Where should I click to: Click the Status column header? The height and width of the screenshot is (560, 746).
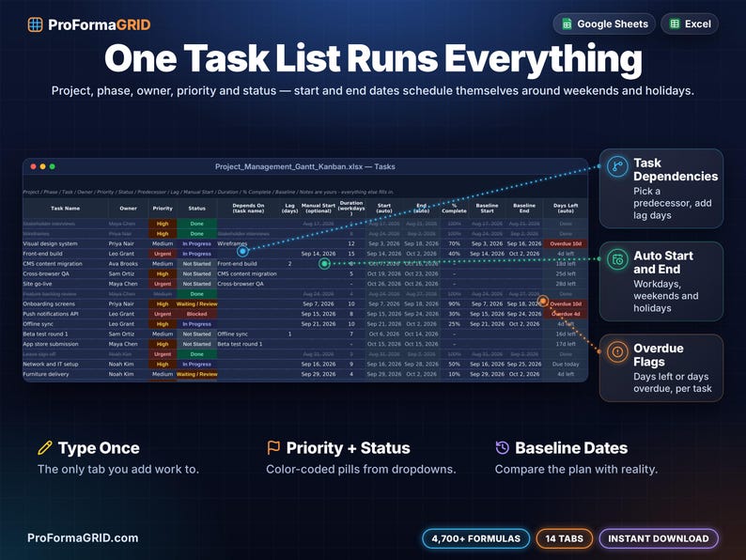coord(196,209)
